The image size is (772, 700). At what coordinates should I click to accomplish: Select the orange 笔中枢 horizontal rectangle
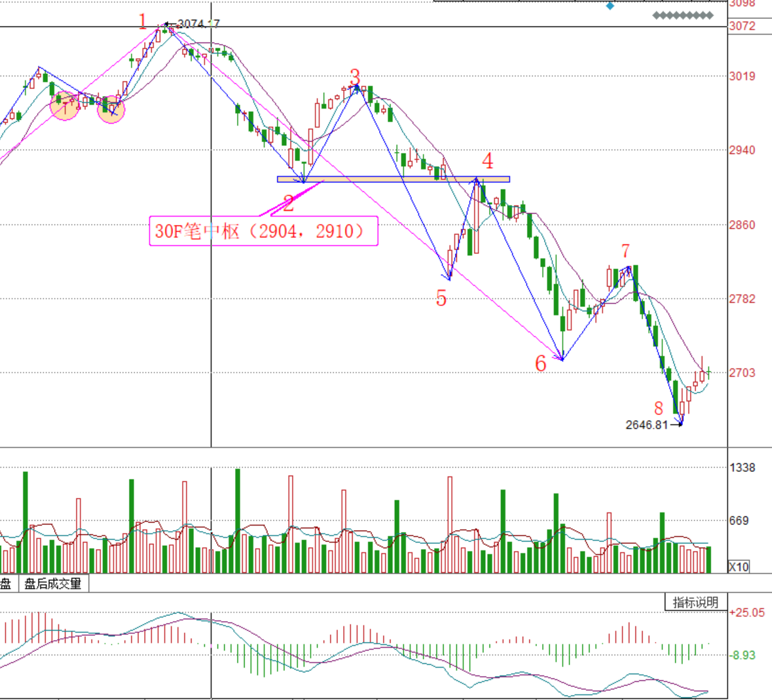[x=393, y=179]
